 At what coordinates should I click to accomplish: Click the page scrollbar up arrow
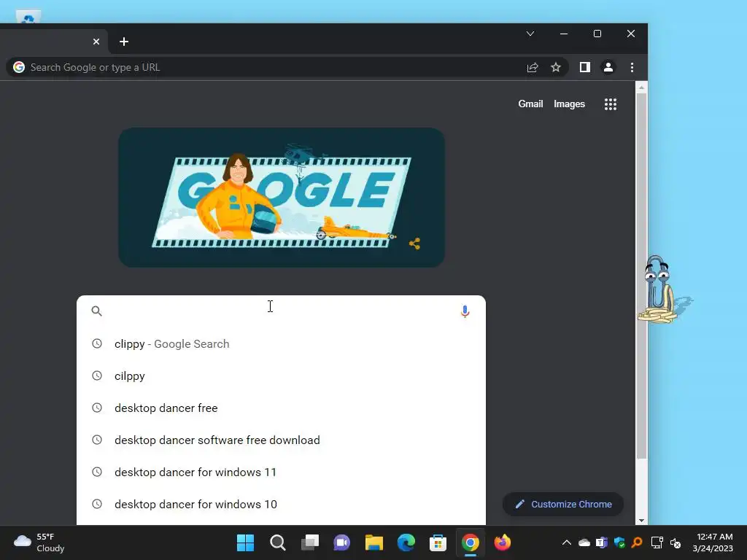pos(641,87)
